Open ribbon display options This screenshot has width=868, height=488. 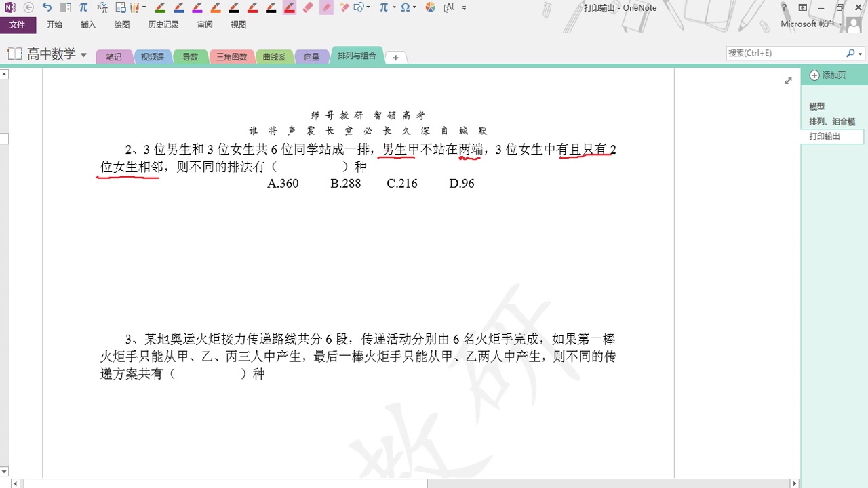pos(803,7)
